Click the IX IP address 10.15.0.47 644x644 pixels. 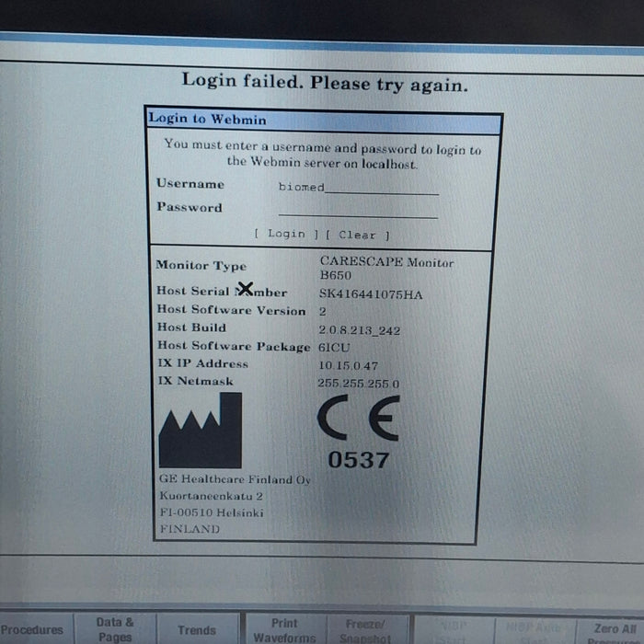coord(349,365)
